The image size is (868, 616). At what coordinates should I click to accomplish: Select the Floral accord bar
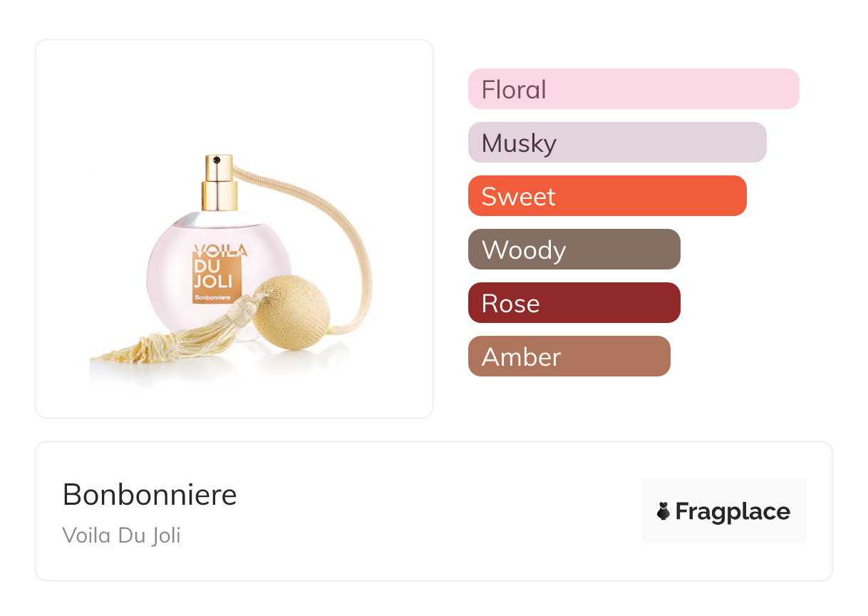634,89
